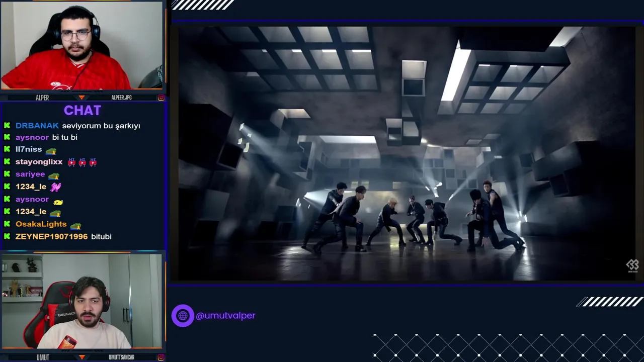Screen dimensions: 644x362
Task: Select the DRBANAK username in chat
Action: [37, 126]
